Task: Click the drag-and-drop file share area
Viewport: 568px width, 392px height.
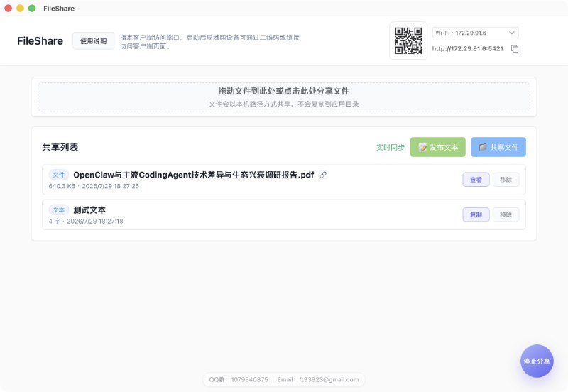Action: click(284, 97)
